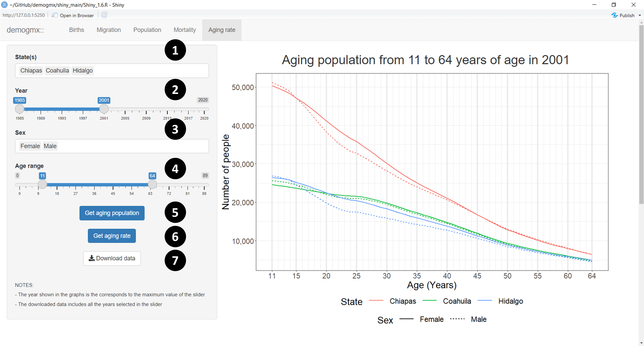Click the Year slider handle at 2001
The image size is (644, 346).
point(104,109)
